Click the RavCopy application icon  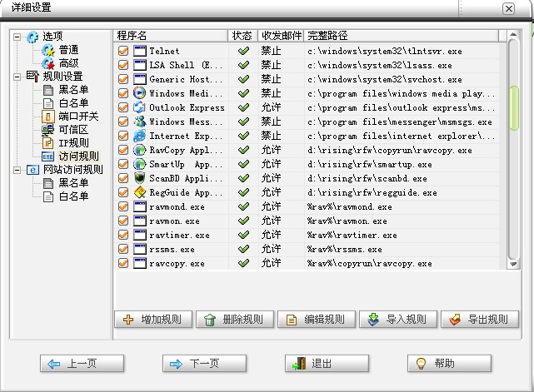(x=140, y=150)
